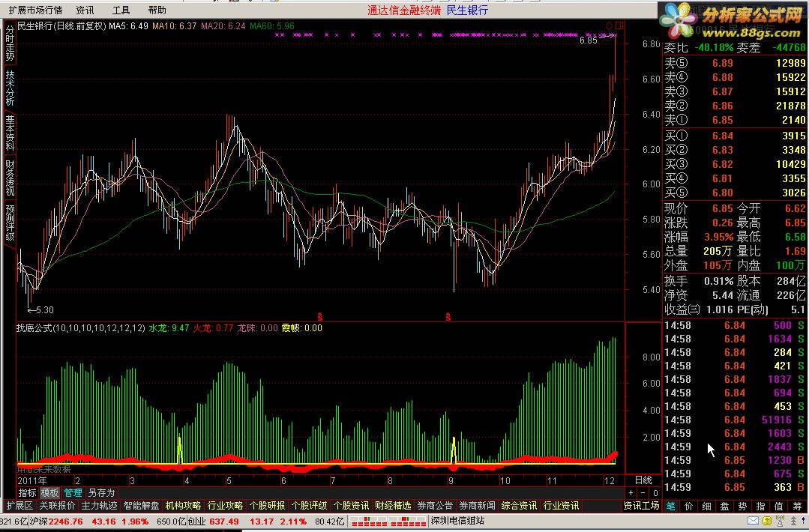Click the 指标 indicator button
Viewport: 809px width, 532px height.
[27, 493]
